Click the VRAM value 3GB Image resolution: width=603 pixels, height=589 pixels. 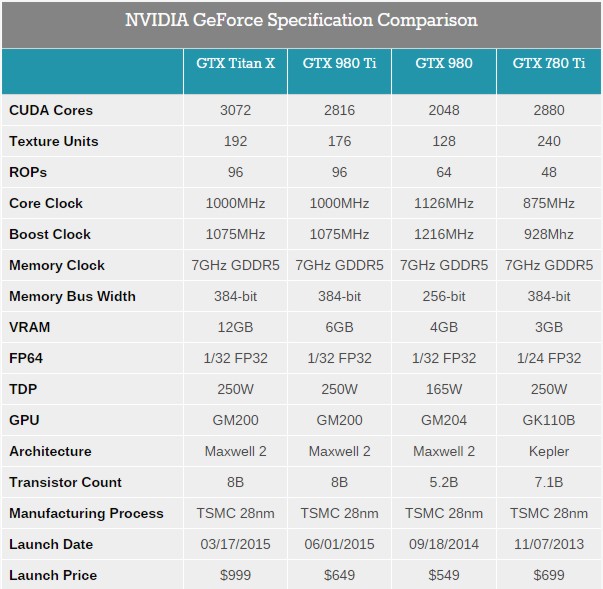pos(549,327)
